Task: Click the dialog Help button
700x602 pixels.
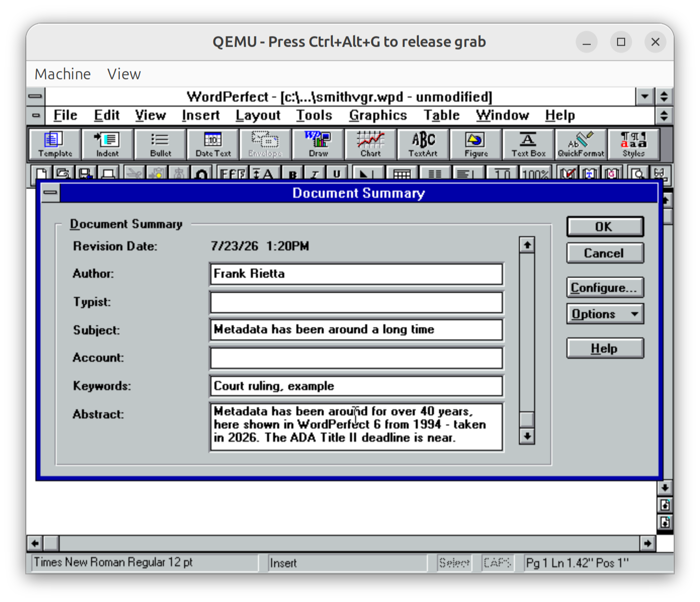Action: point(605,348)
